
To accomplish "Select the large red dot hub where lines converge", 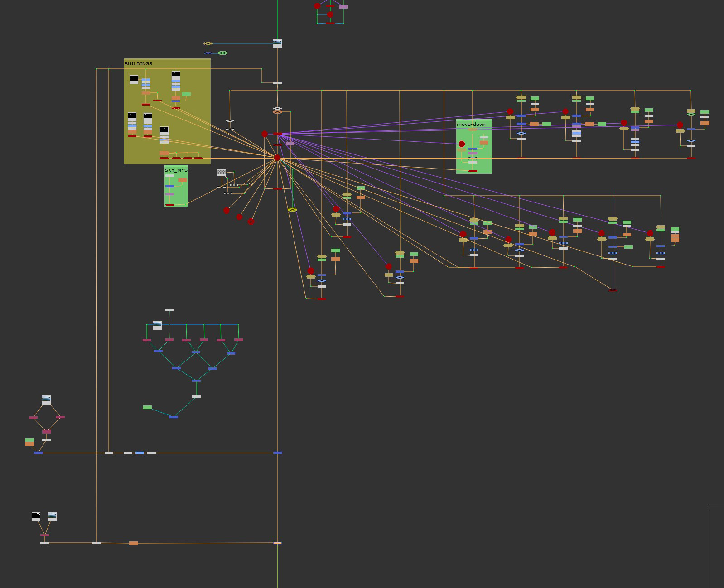I will [x=277, y=158].
